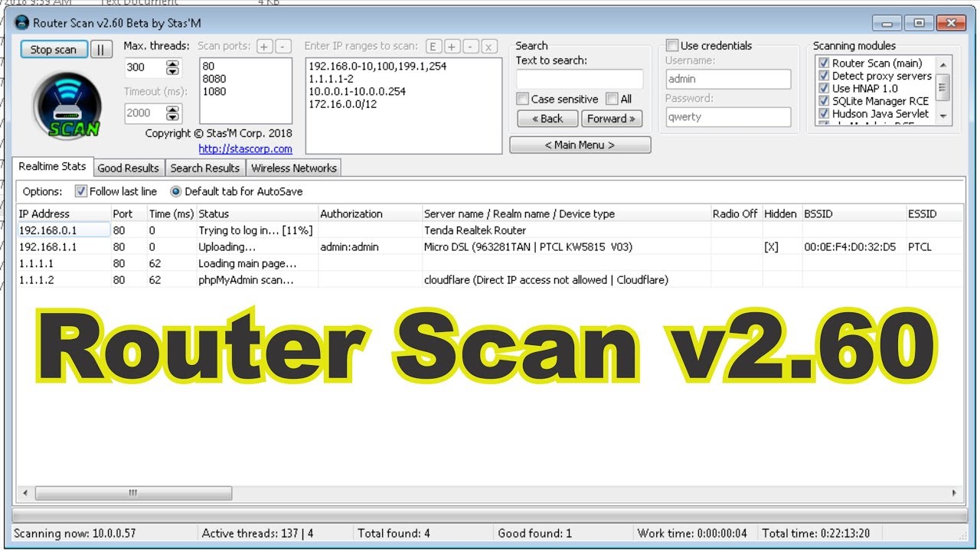Image resolution: width=980 pixels, height=551 pixels.
Task: Click the Router Scan title bar icon
Action: [22, 23]
